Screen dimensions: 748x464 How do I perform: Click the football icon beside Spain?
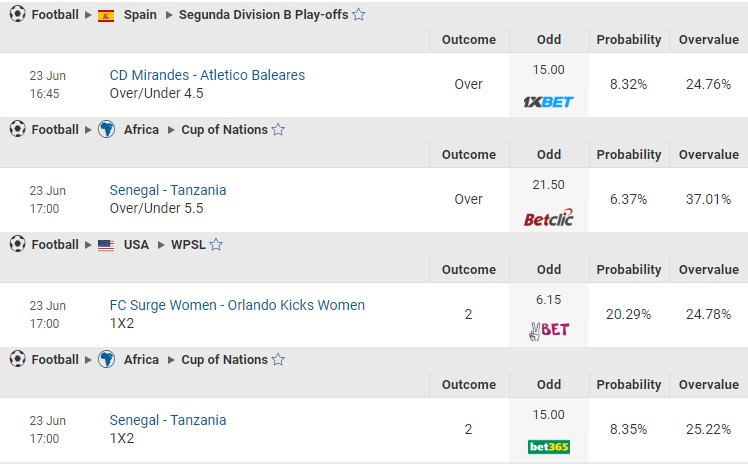pos(17,15)
